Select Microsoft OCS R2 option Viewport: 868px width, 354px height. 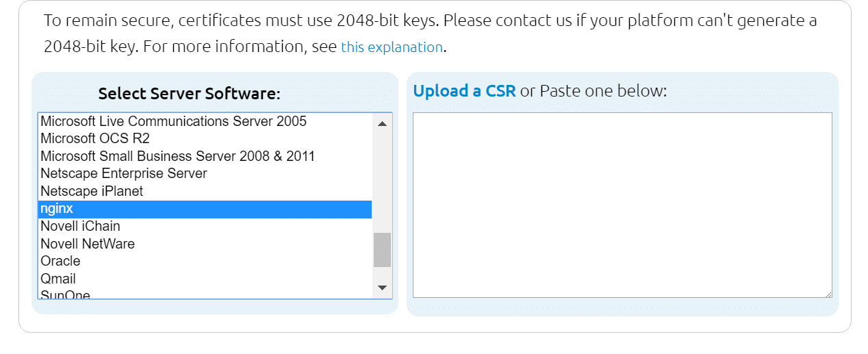pyautogui.click(x=95, y=139)
